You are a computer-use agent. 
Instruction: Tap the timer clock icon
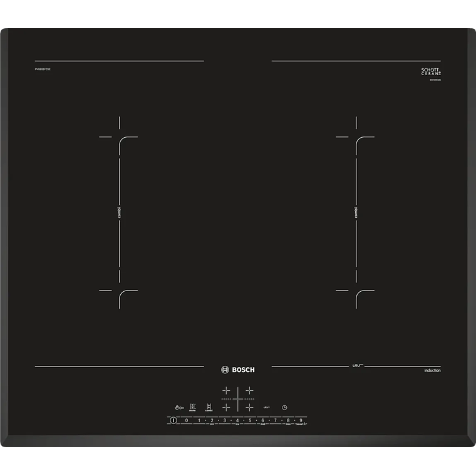point(284,408)
